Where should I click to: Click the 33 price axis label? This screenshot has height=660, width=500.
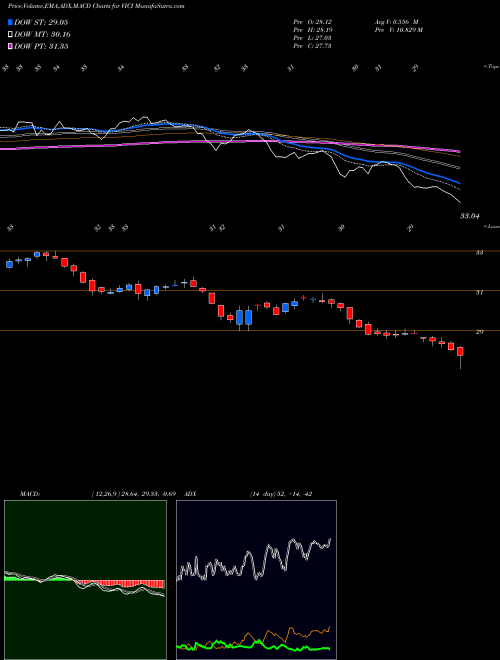coord(479,253)
